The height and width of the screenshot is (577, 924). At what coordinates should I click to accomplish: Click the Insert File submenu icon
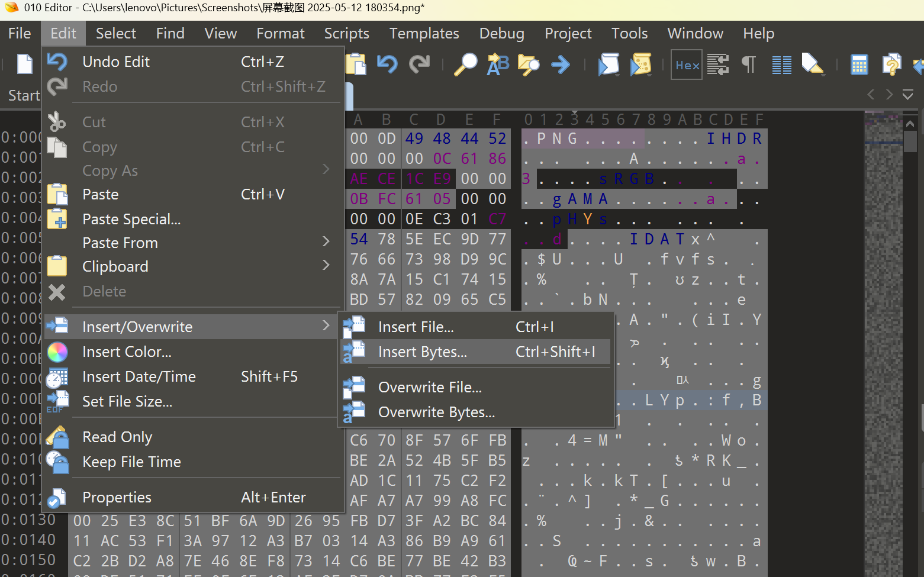(x=354, y=327)
